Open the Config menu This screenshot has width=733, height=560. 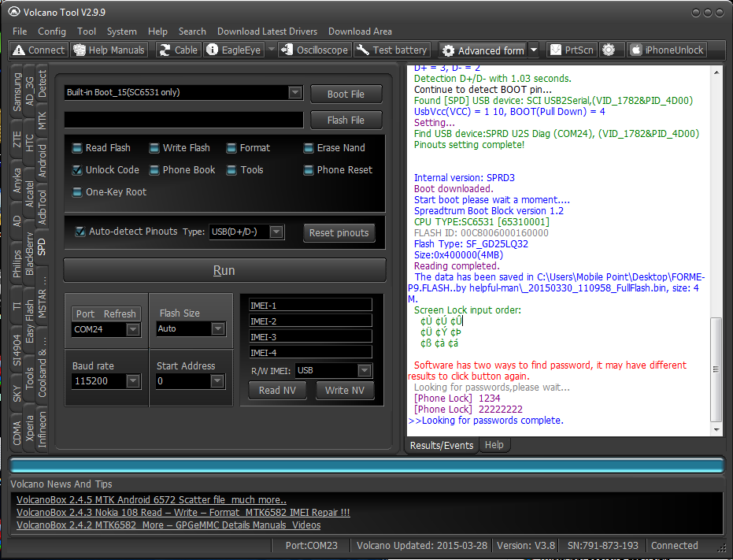(x=51, y=32)
